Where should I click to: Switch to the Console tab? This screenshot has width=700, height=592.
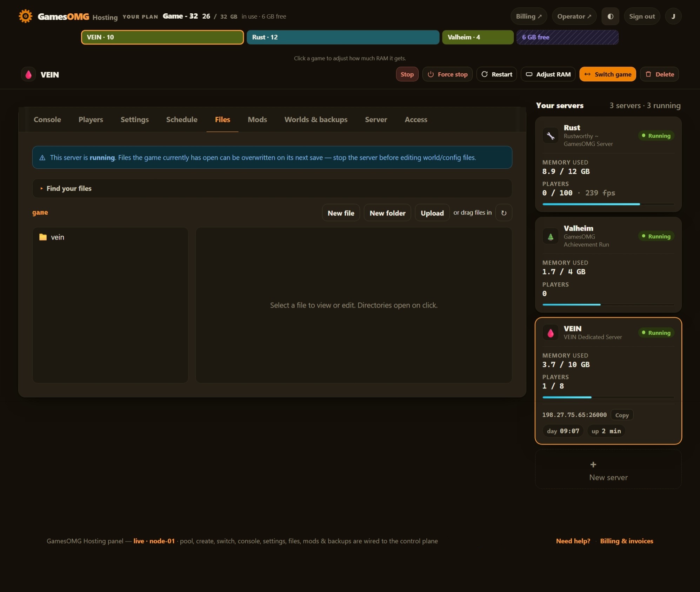pyautogui.click(x=47, y=120)
